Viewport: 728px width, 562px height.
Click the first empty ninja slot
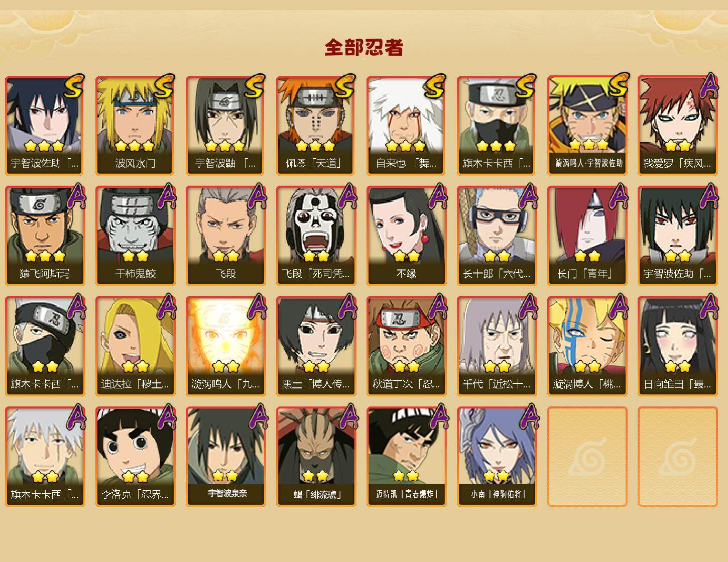[587, 457]
